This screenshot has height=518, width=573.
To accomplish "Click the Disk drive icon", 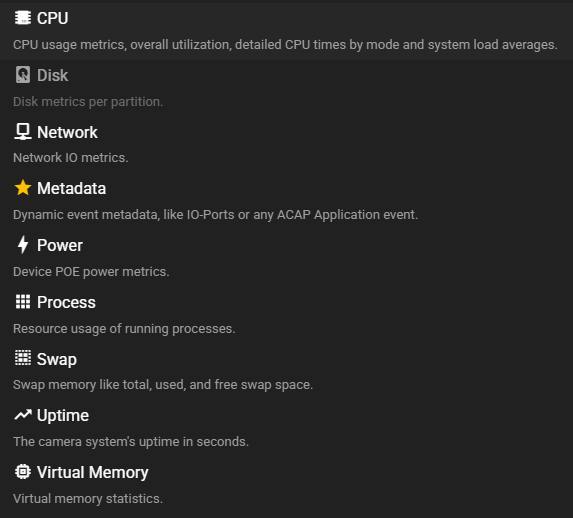I will click(23, 75).
